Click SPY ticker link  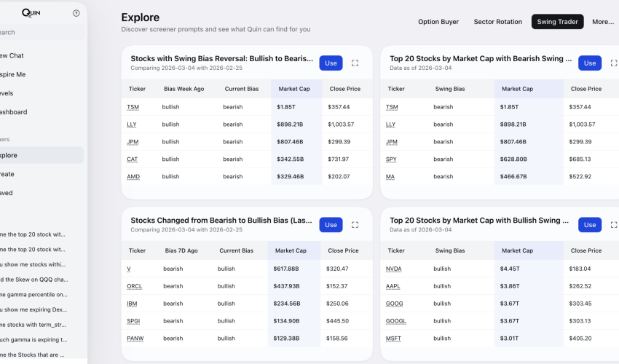pyautogui.click(x=391, y=159)
